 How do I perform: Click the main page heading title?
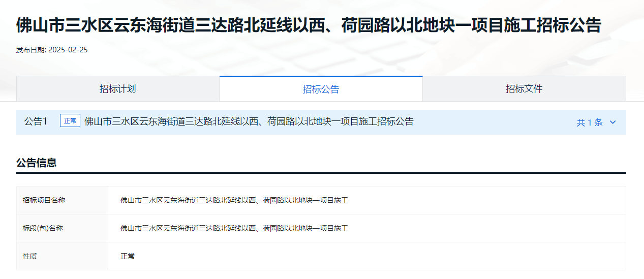click(x=309, y=25)
